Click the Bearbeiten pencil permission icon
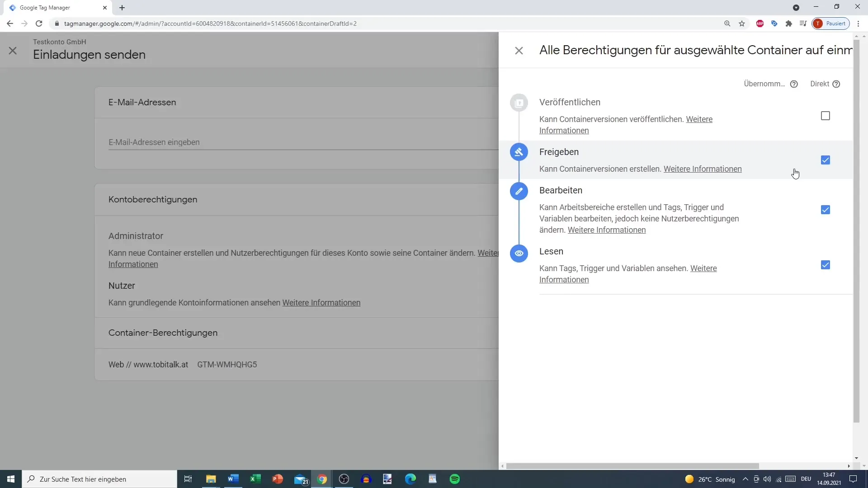 [519, 191]
